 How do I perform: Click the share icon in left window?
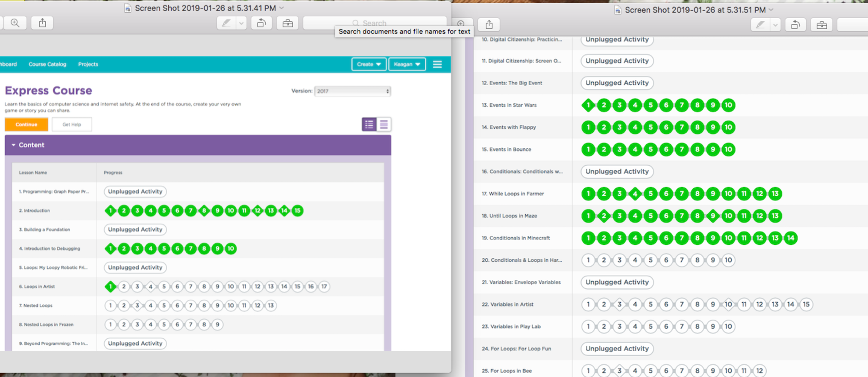coord(42,23)
